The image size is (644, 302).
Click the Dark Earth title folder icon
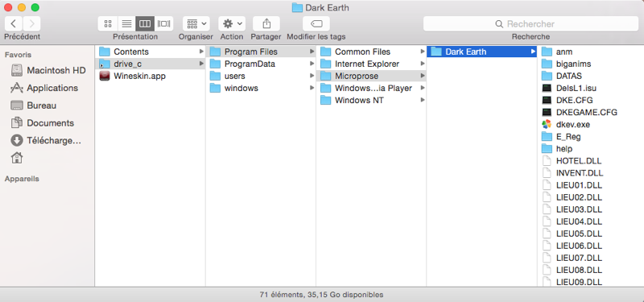[x=297, y=7]
